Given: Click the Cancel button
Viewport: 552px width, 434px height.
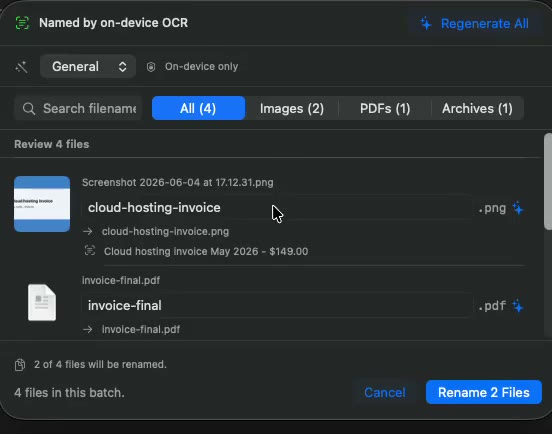Looking at the screenshot, I should coord(385,392).
